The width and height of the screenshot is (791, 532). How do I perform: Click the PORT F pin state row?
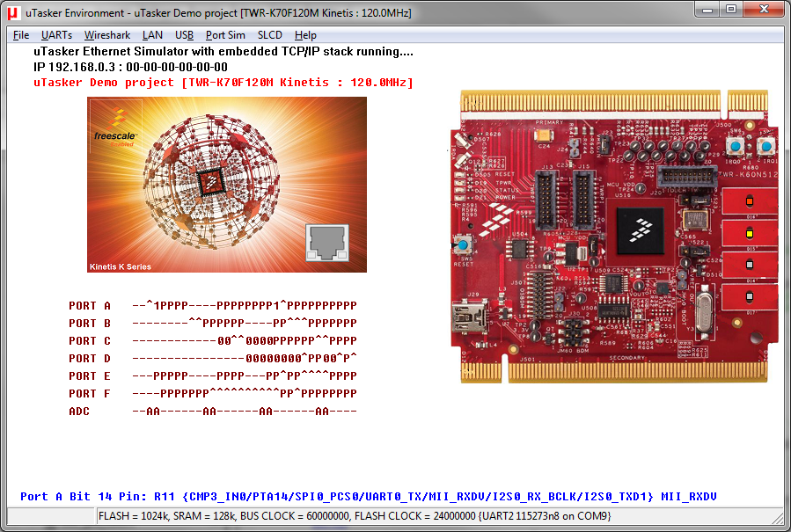[212, 394]
